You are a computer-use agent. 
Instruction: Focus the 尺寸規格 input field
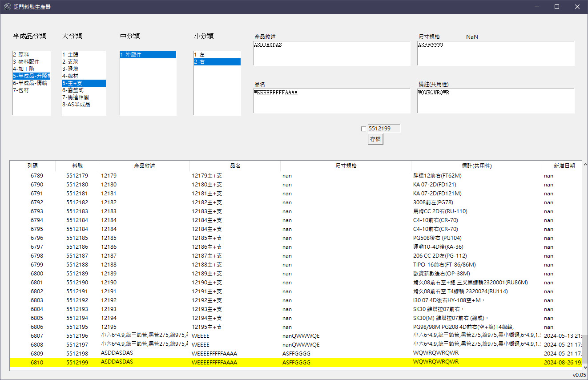(495, 53)
